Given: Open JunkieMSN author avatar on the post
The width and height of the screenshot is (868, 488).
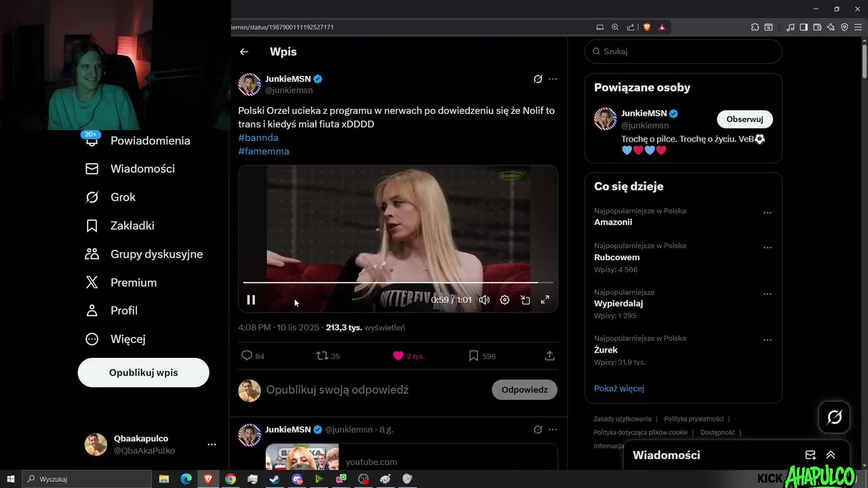Looking at the screenshot, I should [250, 85].
